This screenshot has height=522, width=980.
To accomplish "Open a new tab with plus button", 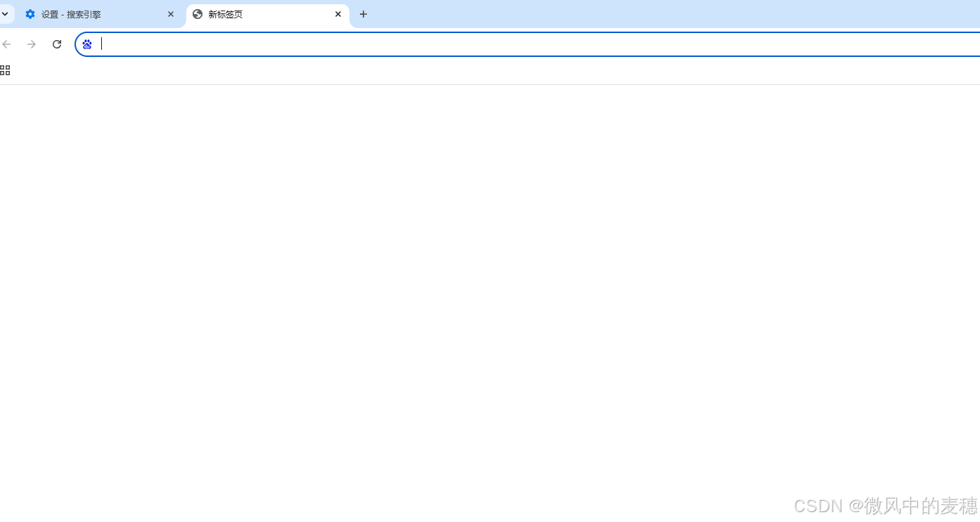I will pyautogui.click(x=363, y=14).
